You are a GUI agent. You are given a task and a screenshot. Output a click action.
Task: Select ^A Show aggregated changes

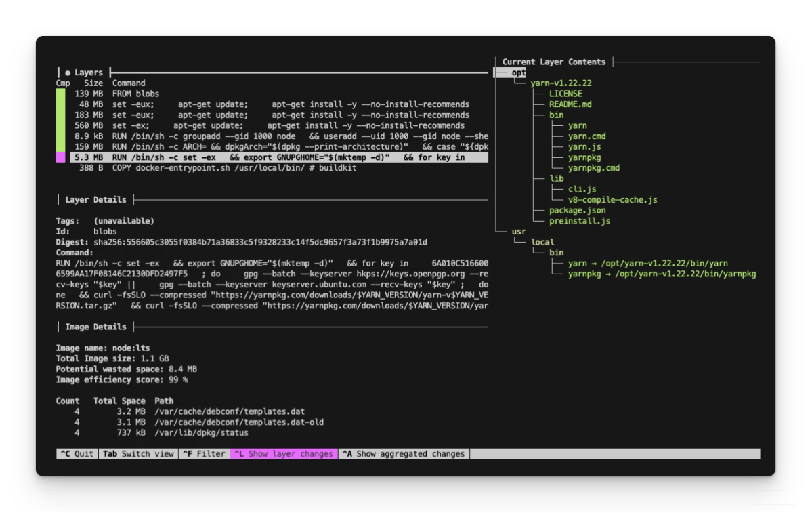pyautogui.click(x=404, y=454)
